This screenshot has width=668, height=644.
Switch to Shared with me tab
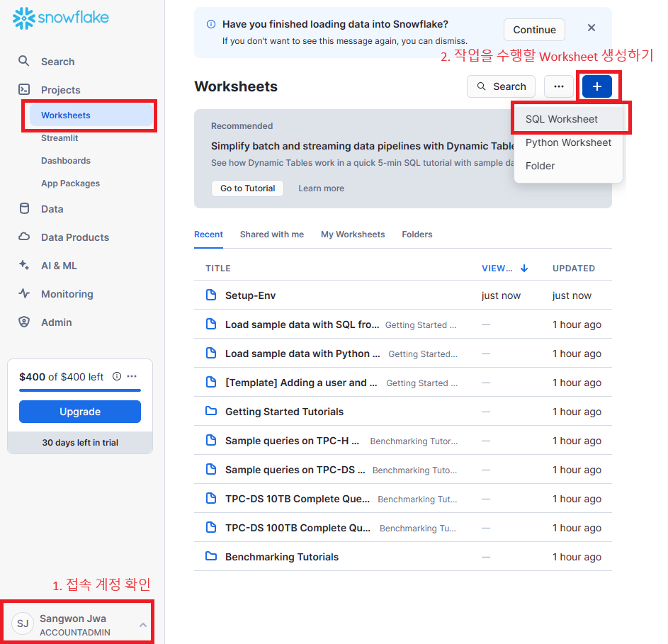(272, 235)
